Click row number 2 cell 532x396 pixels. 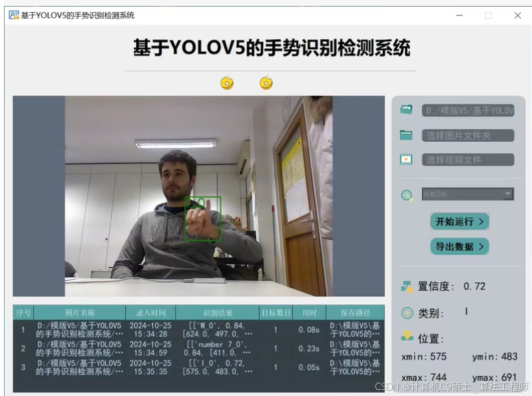[x=23, y=349]
